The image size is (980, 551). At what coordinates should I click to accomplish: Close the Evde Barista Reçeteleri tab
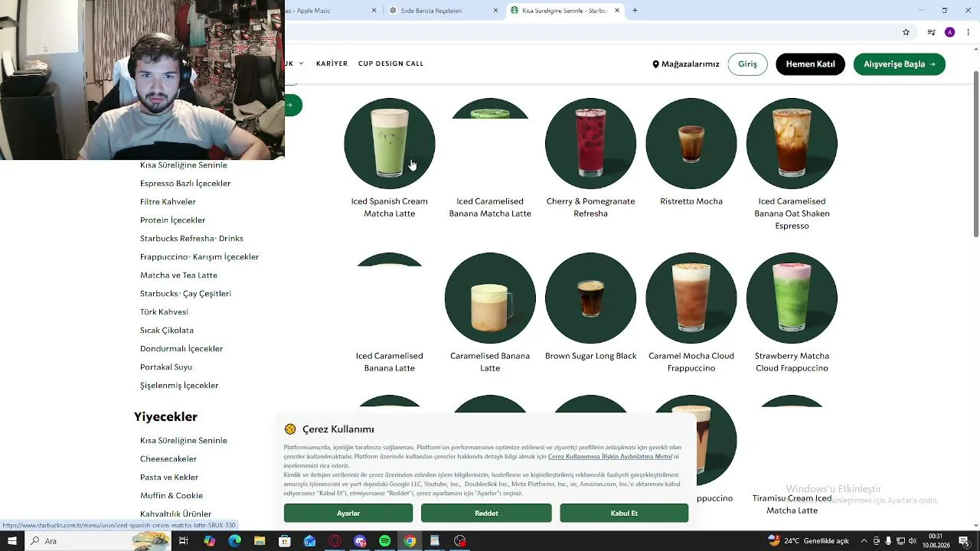(495, 11)
